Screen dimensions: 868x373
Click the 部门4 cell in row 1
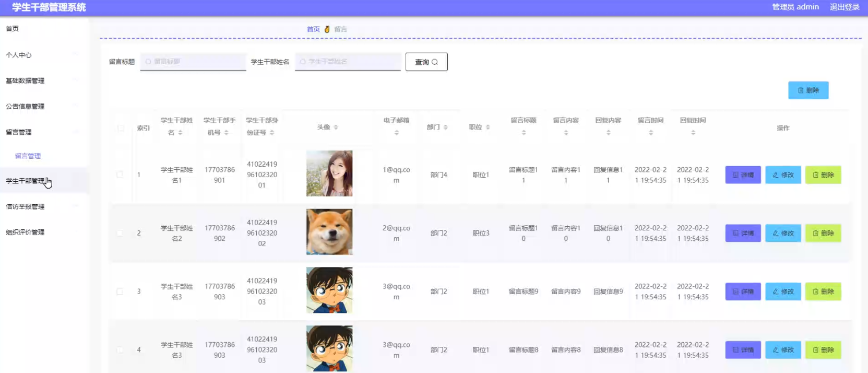438,175
